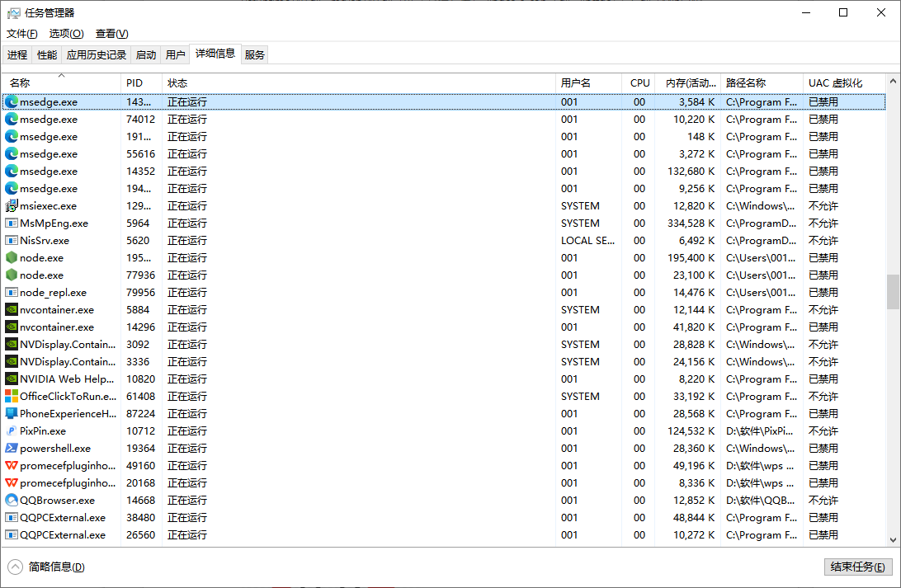
Task: Click the NVIDIA icon of nvcontainer.exe PID 14296
Action: coord(12,327)
